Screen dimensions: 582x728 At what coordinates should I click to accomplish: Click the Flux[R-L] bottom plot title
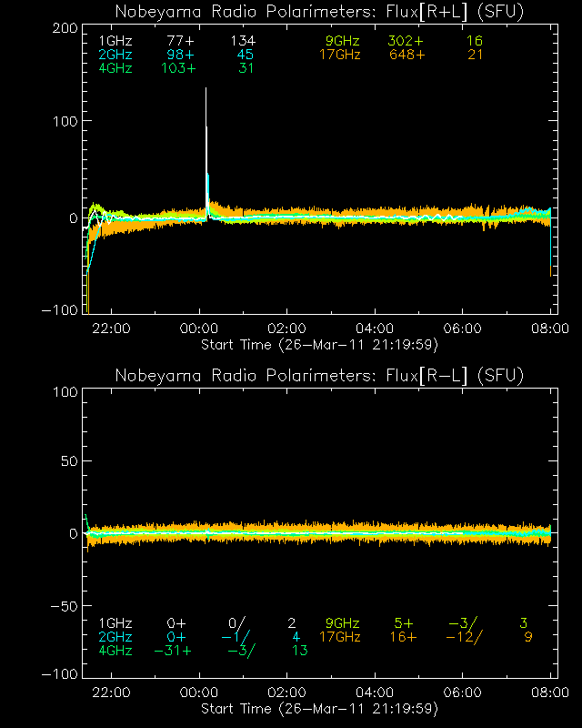[319, 375]
